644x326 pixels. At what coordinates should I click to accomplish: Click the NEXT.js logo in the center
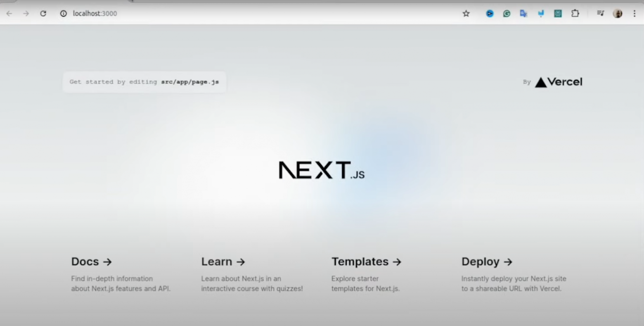[x=322, y=170]
